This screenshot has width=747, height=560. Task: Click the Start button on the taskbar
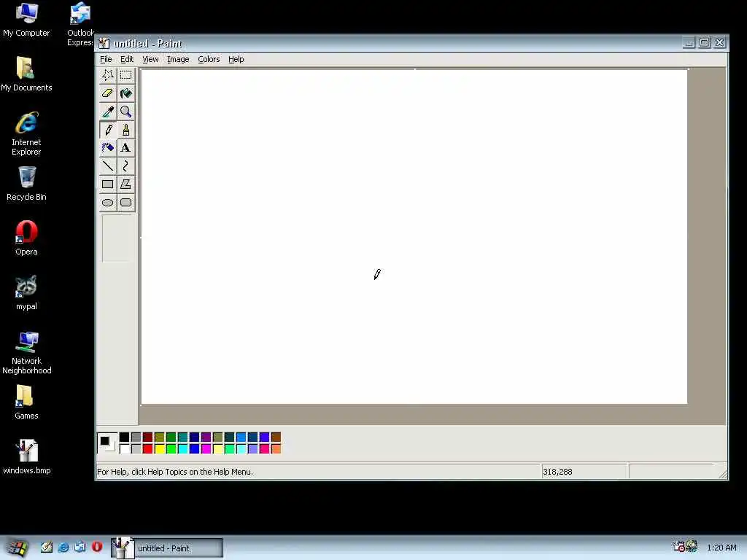click(18, 548)
